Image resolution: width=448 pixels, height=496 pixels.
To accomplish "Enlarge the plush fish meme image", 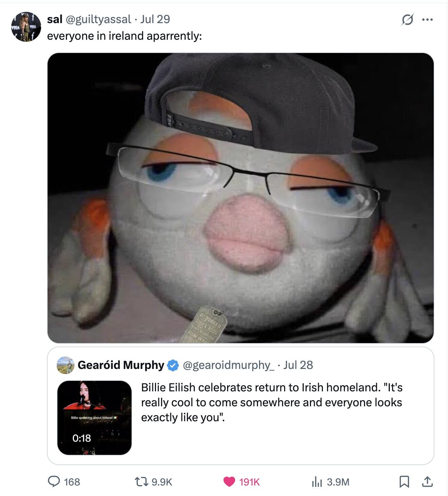I will coord(240,198).
